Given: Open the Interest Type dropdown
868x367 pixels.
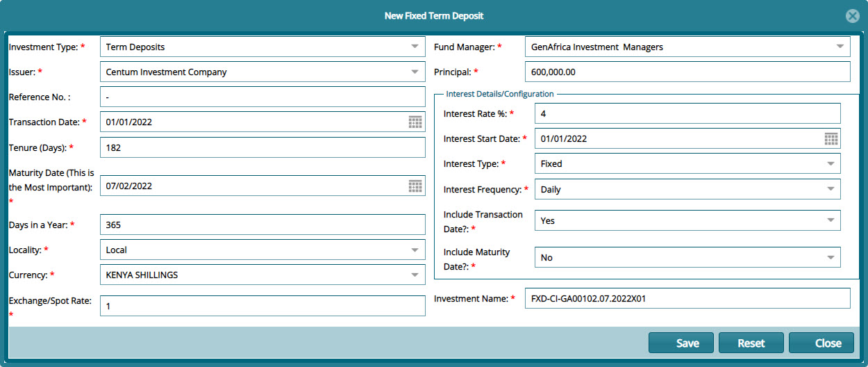Looking at the screenshot, I should click(x=831, y=163).
